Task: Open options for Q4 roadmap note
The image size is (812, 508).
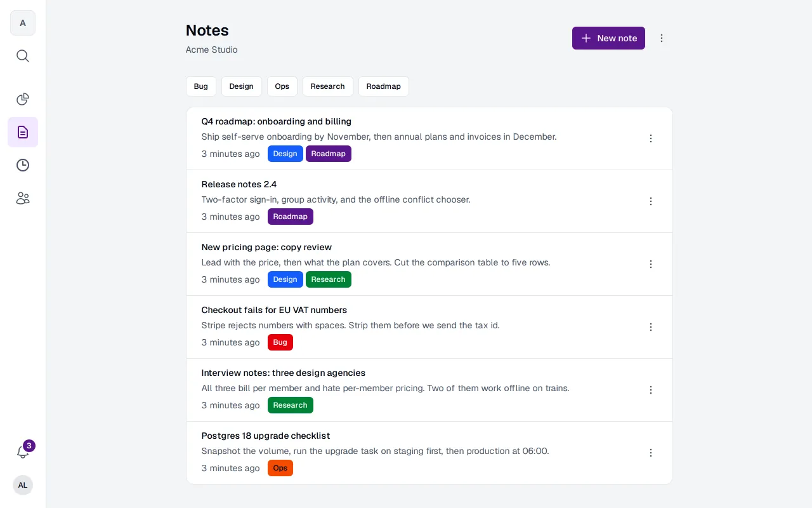Action: click(x=650, y=138)
